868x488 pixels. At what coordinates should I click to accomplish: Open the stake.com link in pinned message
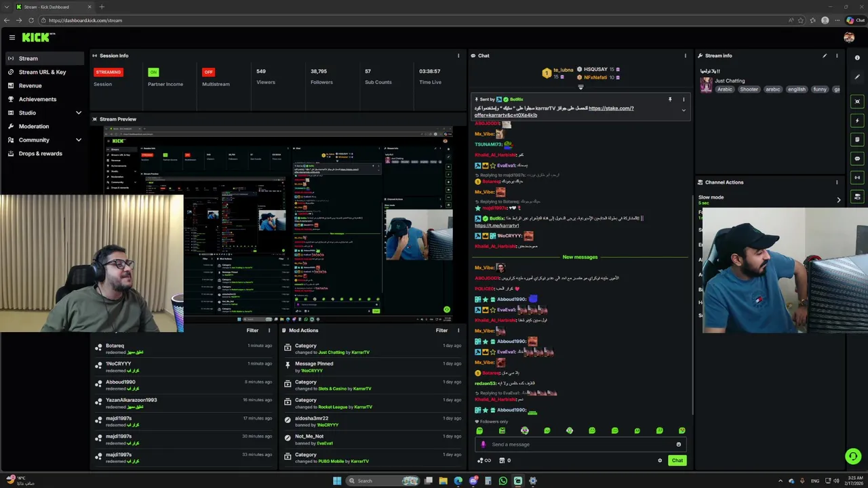611,108
